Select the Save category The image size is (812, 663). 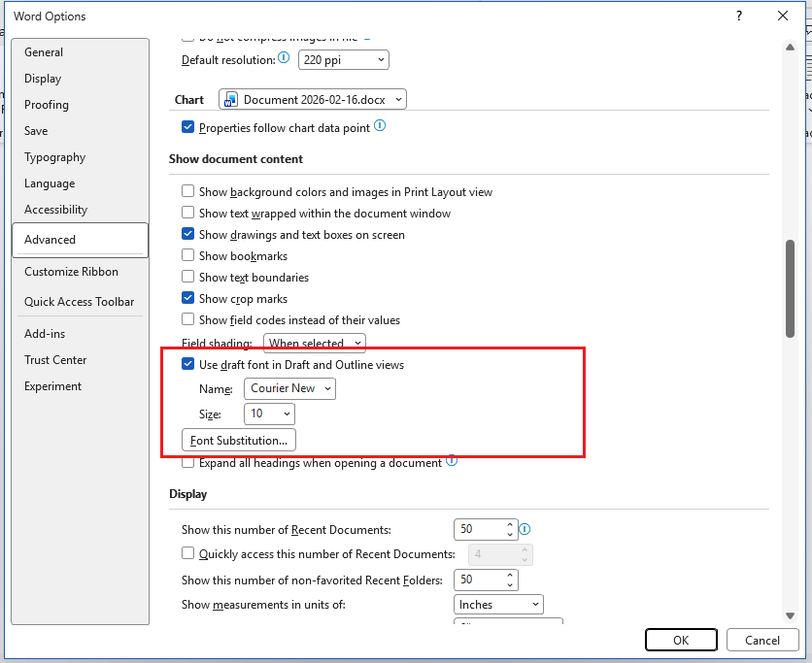[80, 131]
